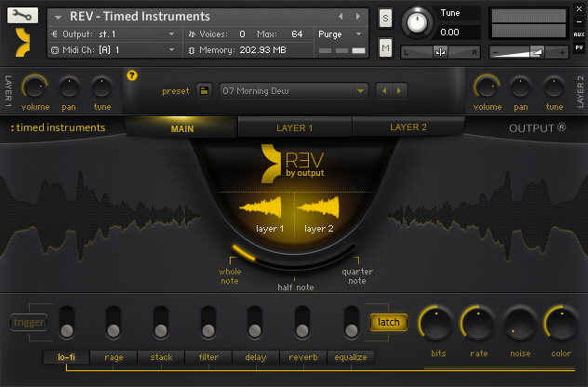Switch to the LAYER 1 tab
The height and width of the screenshot is (387, 588).
(294, 127)
